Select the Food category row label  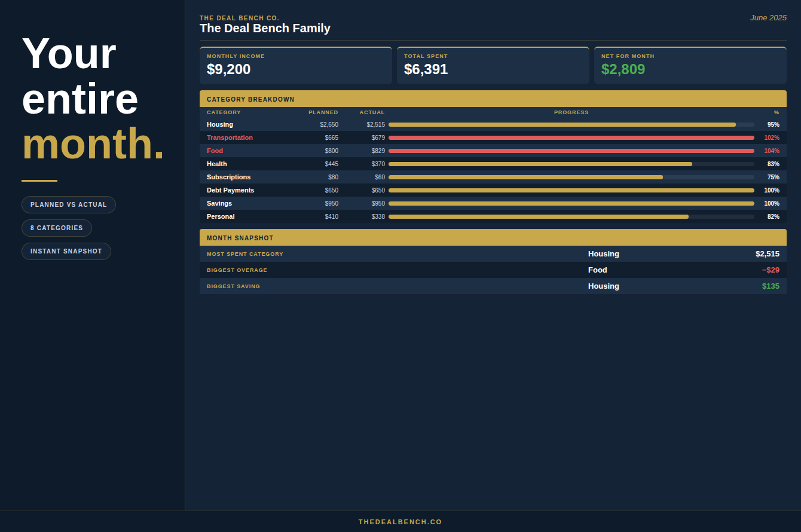(215, 151)
